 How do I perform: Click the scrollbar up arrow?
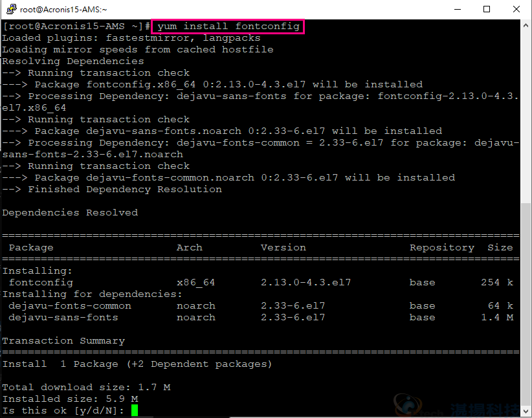[x=526, y=25]
